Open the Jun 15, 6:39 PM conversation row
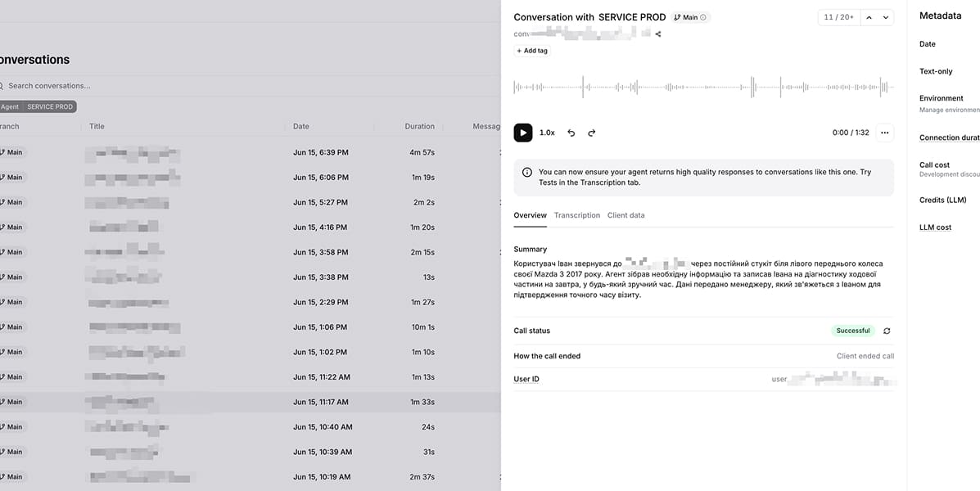The height and width of the screenshot is (491, 980). point(250,152)
